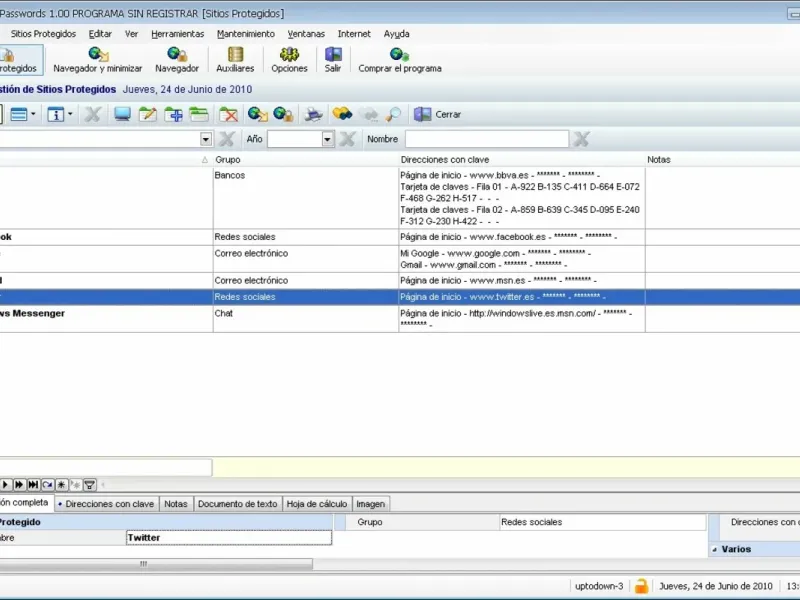This screenshot has width=800, height=600.
Task: Open the Herramientas menu
Action: coord(177,34)
